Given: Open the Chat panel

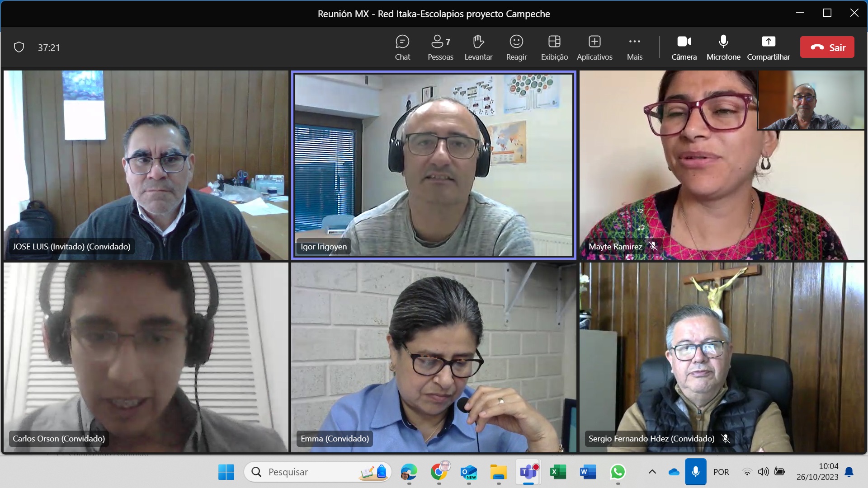Looking at the screenshot, I should click(x=402, y=47).
